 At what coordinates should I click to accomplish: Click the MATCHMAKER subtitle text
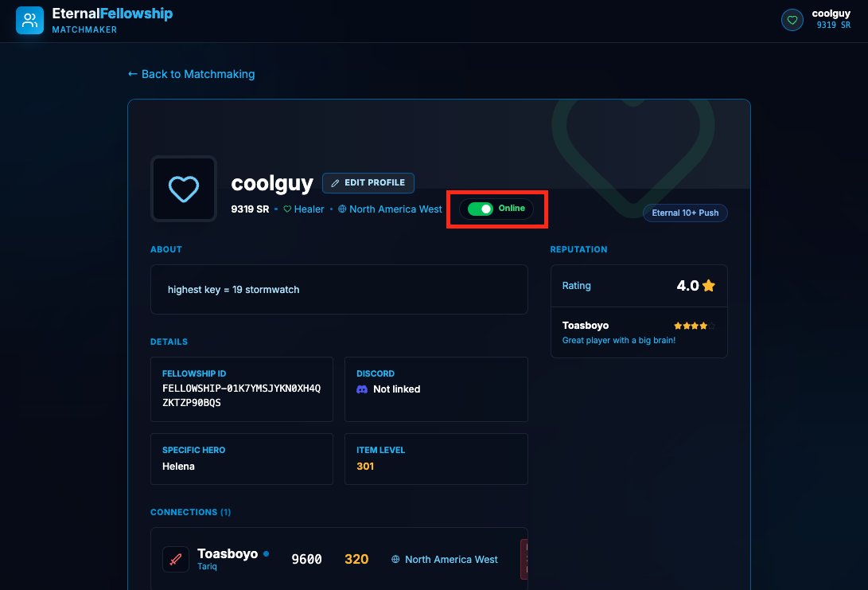[x=84, y=30]
